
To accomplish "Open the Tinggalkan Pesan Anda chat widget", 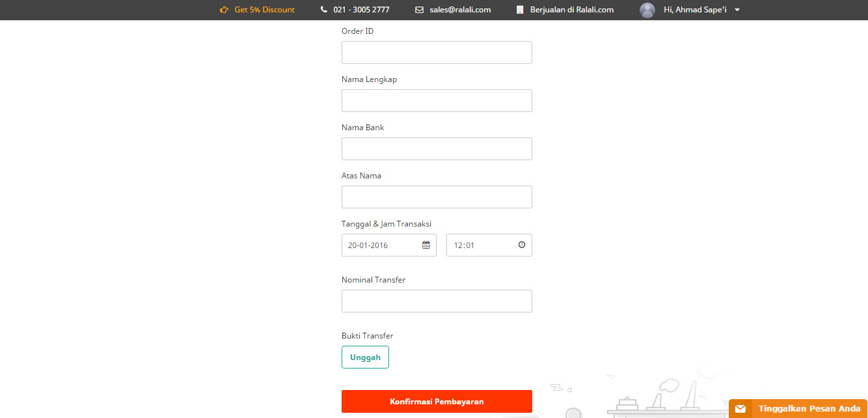I will click(809, 409).
